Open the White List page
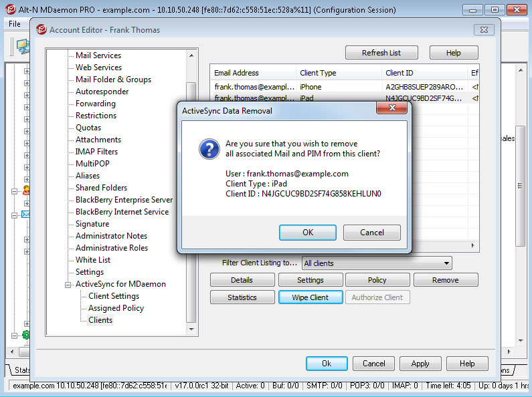This screenshot has width=532, height=397. [93, 260]
